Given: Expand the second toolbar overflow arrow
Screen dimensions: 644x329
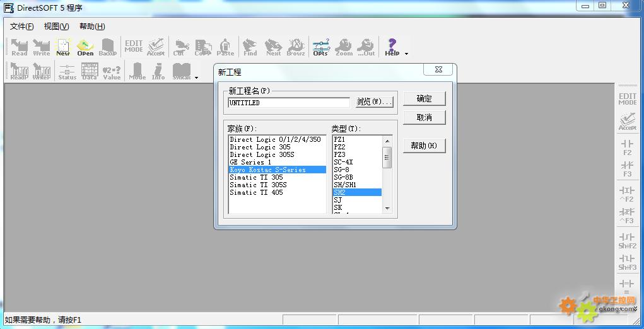Looking at the screenshot, I should click(196, 78).
